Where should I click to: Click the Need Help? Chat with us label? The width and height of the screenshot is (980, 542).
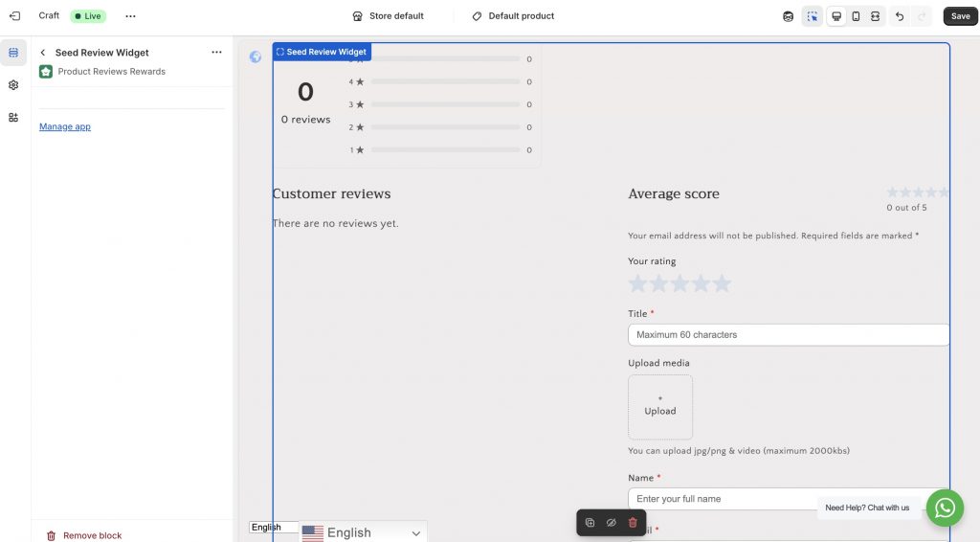tap(867, 508)
